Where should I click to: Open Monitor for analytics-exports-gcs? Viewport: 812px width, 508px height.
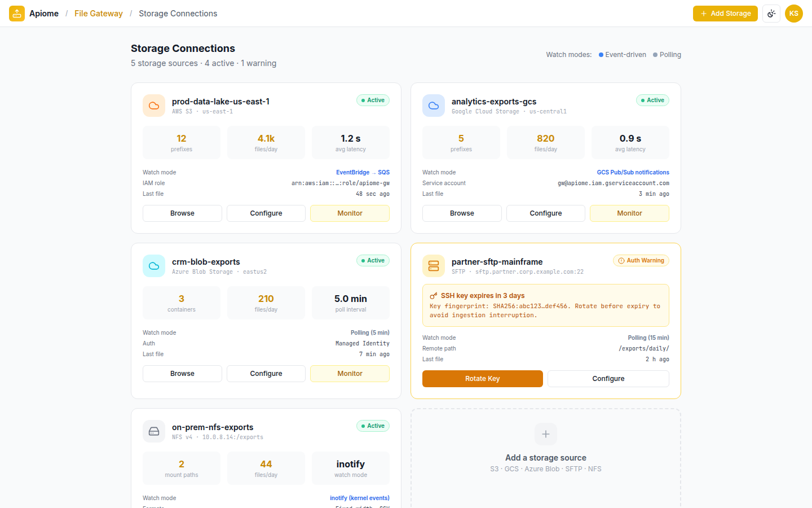[629, 213]
